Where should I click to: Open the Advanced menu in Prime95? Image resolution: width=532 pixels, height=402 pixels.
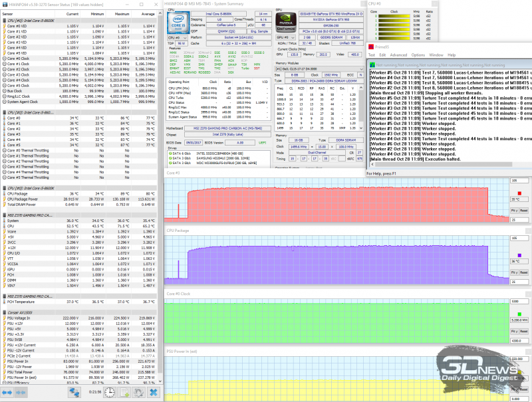(398, 55)
